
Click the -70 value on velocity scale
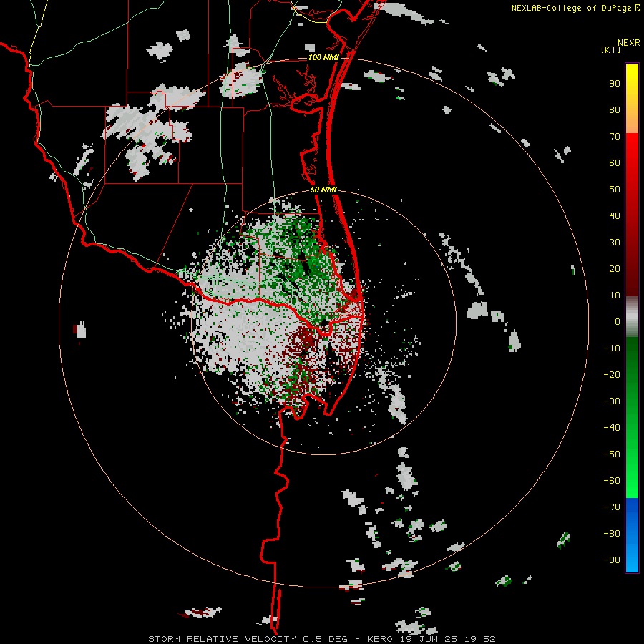coord(612,507)
